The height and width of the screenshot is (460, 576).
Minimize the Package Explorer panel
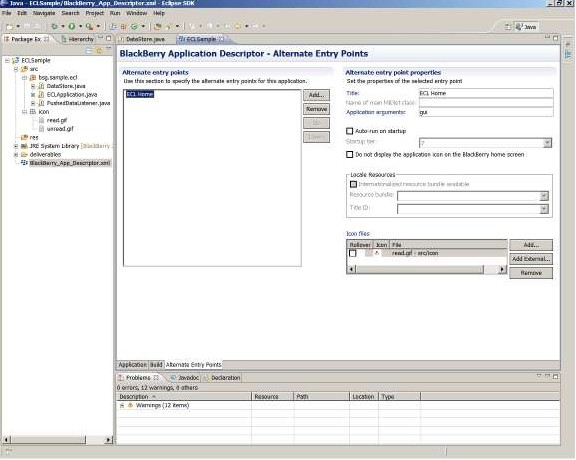point(101,38)
